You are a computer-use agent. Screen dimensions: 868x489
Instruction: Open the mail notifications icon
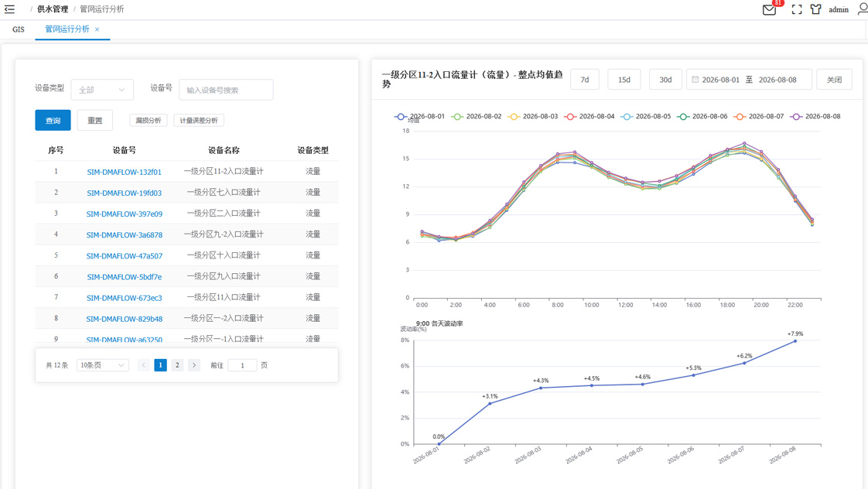coord(769,9)
